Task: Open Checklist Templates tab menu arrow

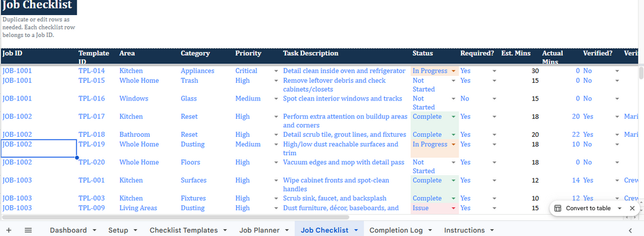Action: (225, 230)
